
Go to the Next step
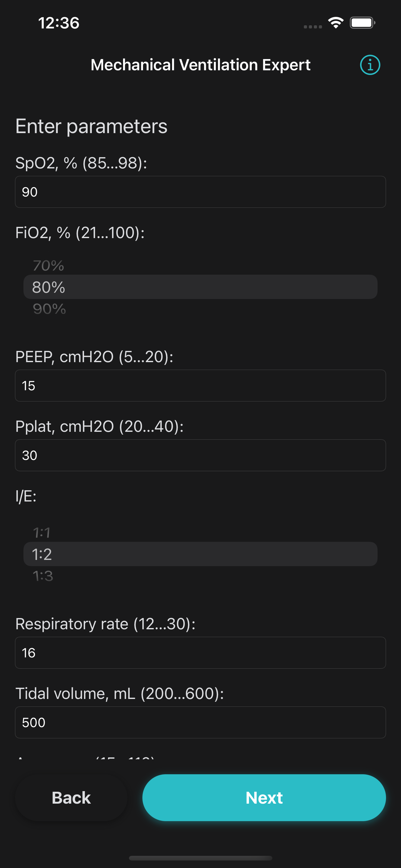click(264, 798)
